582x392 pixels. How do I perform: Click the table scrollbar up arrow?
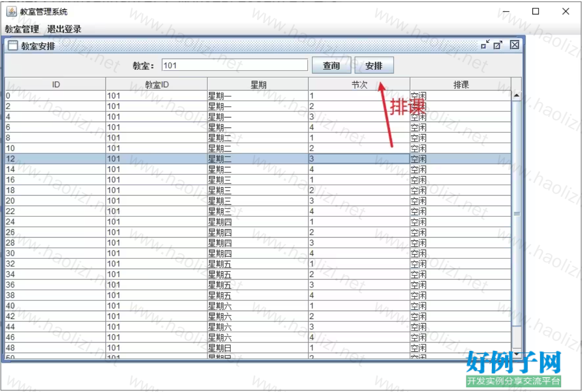tap(516, 96)
